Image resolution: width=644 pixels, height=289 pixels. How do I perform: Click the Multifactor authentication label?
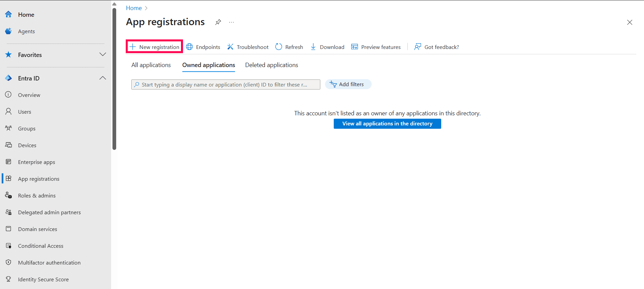[x=49, y=263]
